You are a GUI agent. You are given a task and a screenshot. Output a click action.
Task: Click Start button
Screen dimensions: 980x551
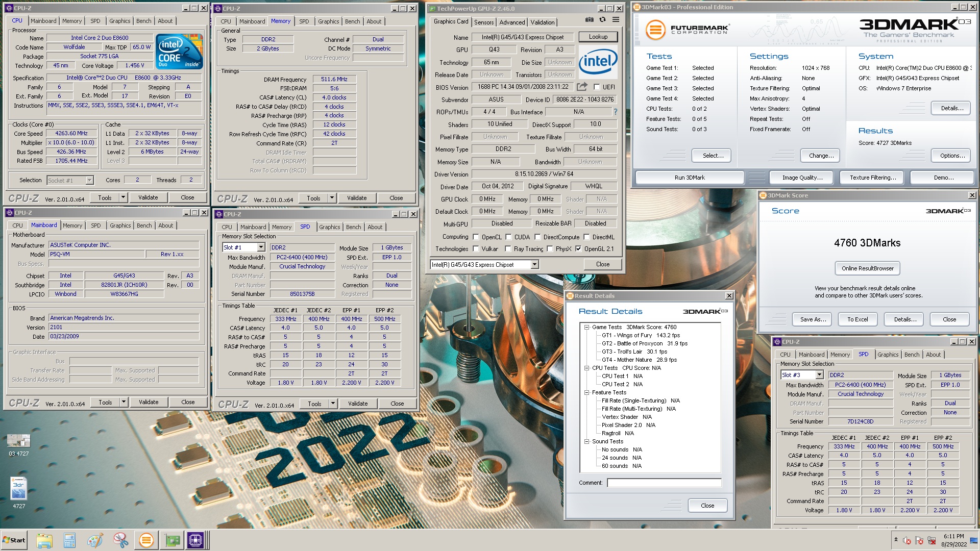(14, 540)
